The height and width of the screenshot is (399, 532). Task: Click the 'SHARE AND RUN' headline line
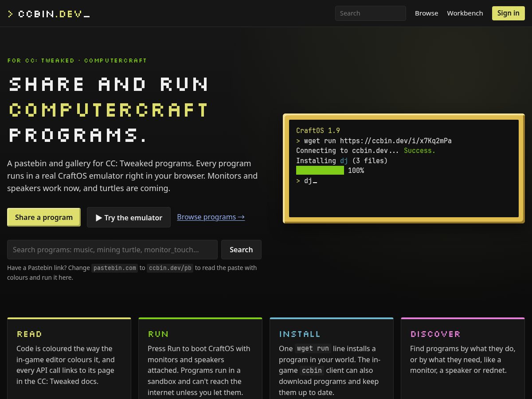pyautogui.click(x=109, y=84)
